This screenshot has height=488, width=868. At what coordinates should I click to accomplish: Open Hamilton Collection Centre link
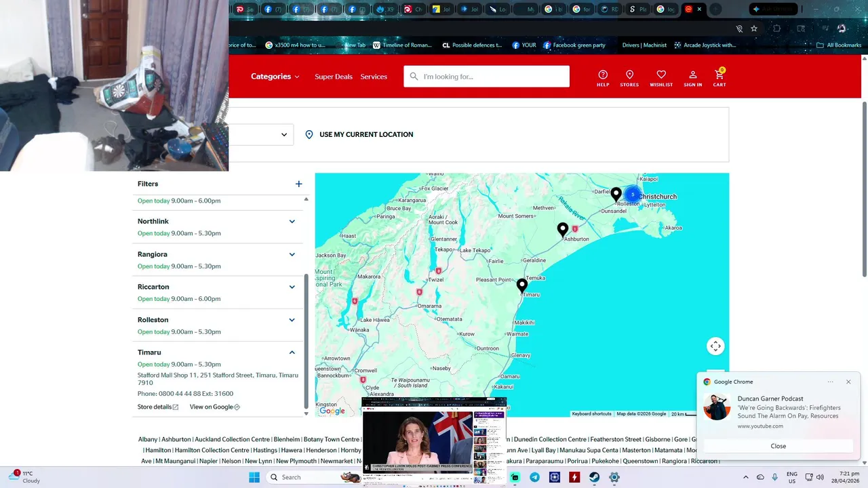coord(212,450)
